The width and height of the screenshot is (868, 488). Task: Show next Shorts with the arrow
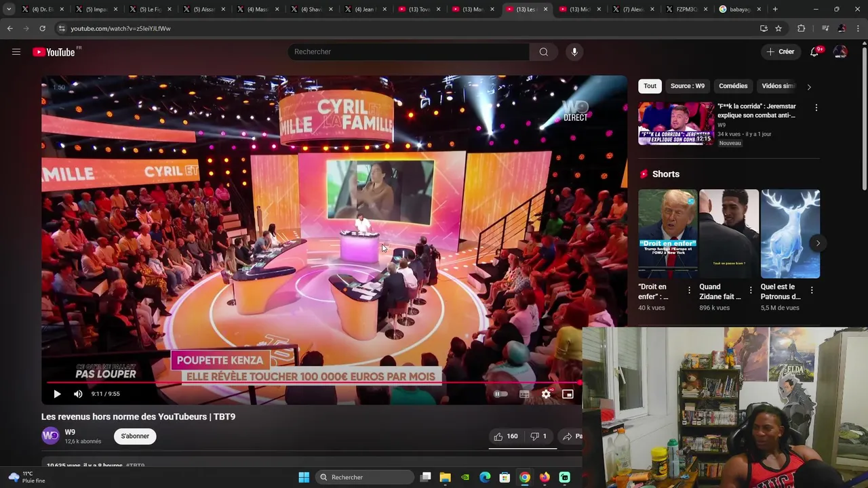tap(818, 243)
